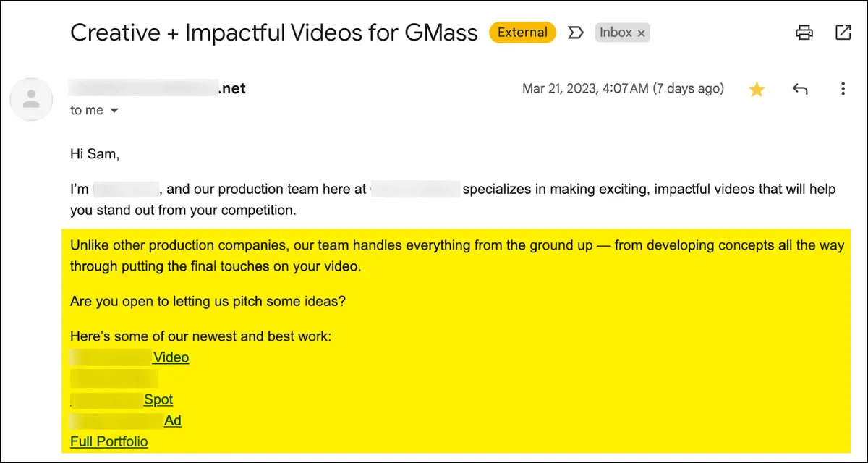
Task: Remove the Inbox label via its x
Action: pos(641,33)
